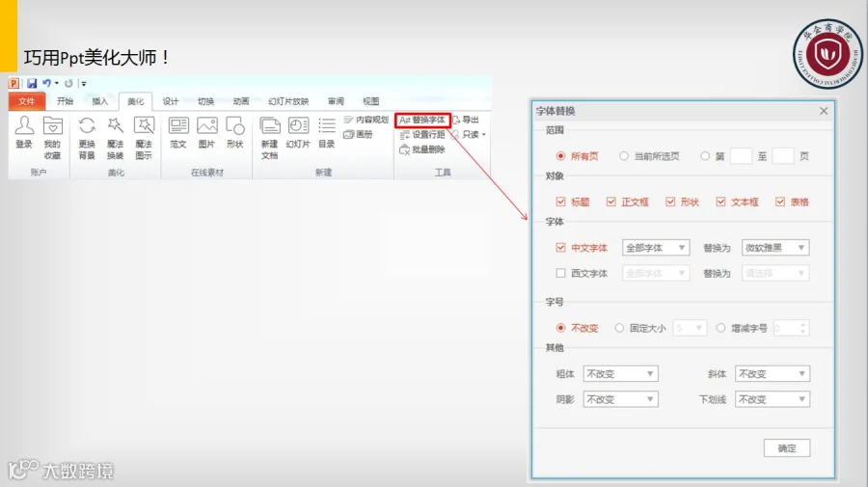Image resolution: width=868 pixels, height=487 pixels.
Task: Click the 替换字体 replace font button
Action: pos(423,120)
